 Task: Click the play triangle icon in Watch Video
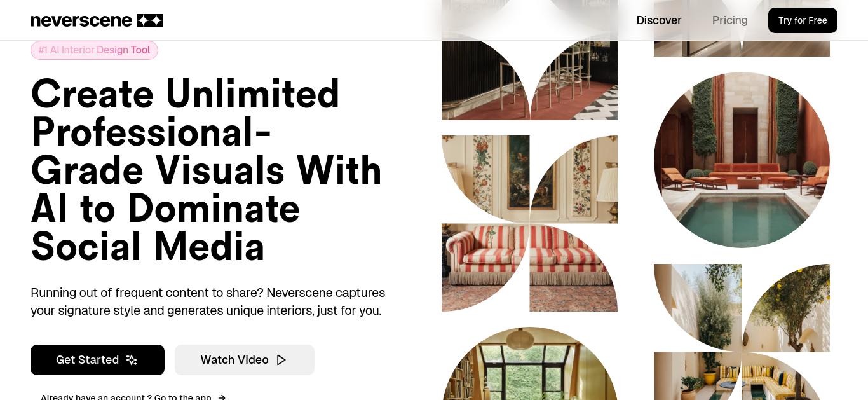(x=281, y=360)
